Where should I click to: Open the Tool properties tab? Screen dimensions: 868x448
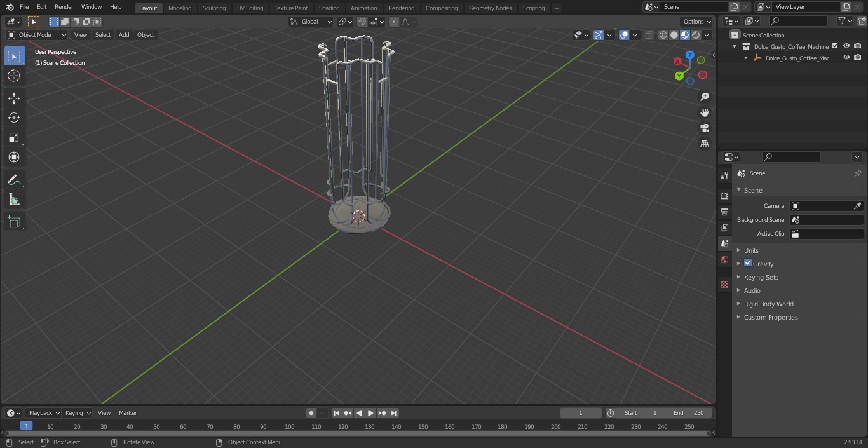pyautogui.click(x=724, y=175)
